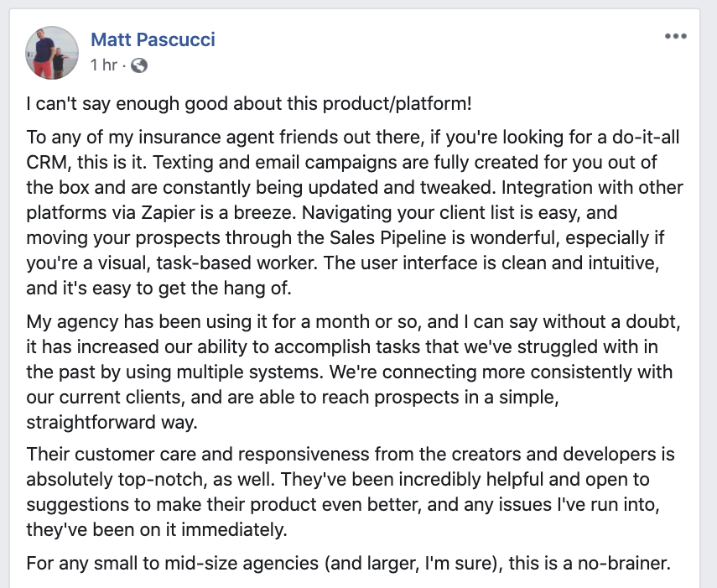This screenshot has width=717, height=588.
Task: Click the word immediately ending the fourth paragraph
Action: tap(234, 530)
